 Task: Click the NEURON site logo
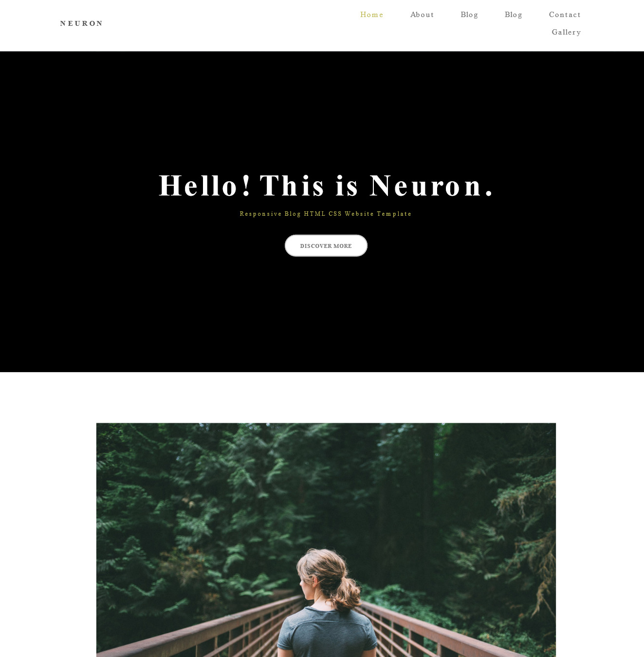[81, 23]
